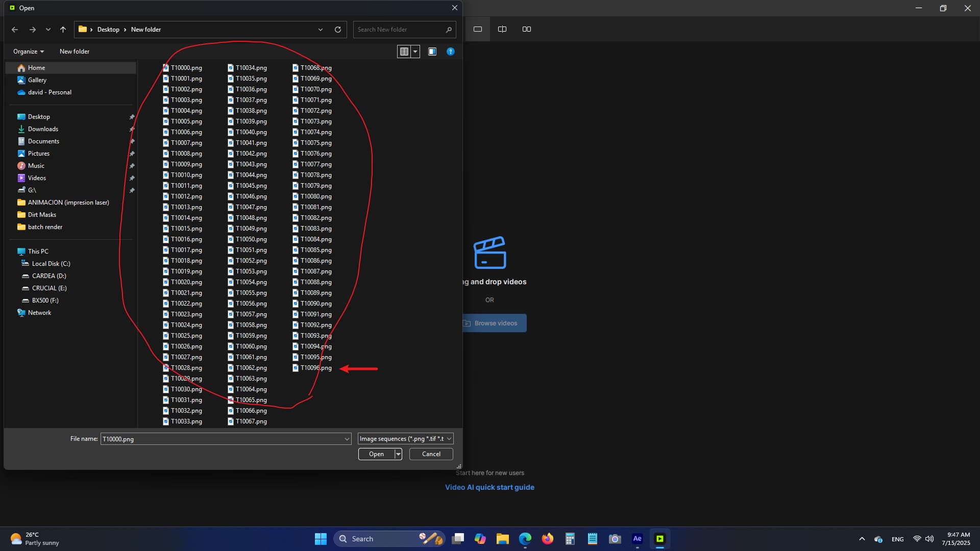The width and height of the screenshot is (980, 551).
Task: Expand the File name history dropdown
Action: click(347, 439)
